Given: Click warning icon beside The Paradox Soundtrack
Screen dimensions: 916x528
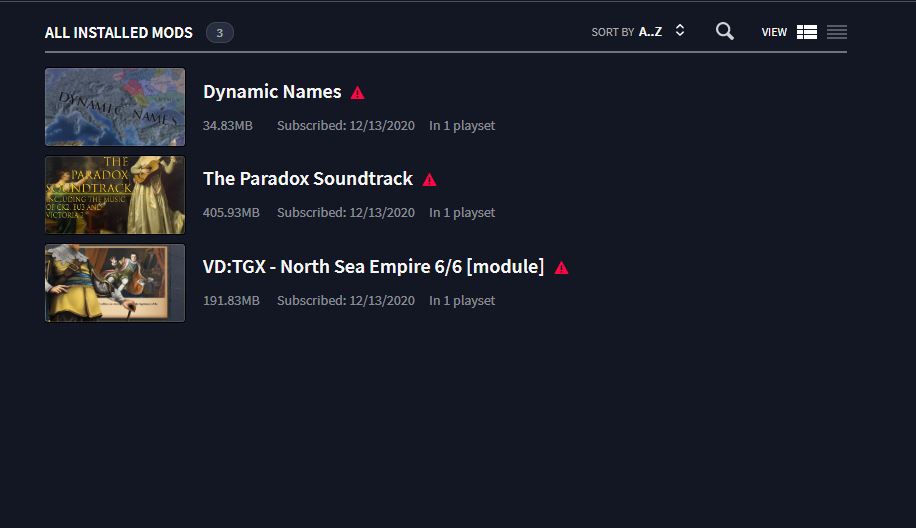Looking at the screenshot, I should point(429,179).
